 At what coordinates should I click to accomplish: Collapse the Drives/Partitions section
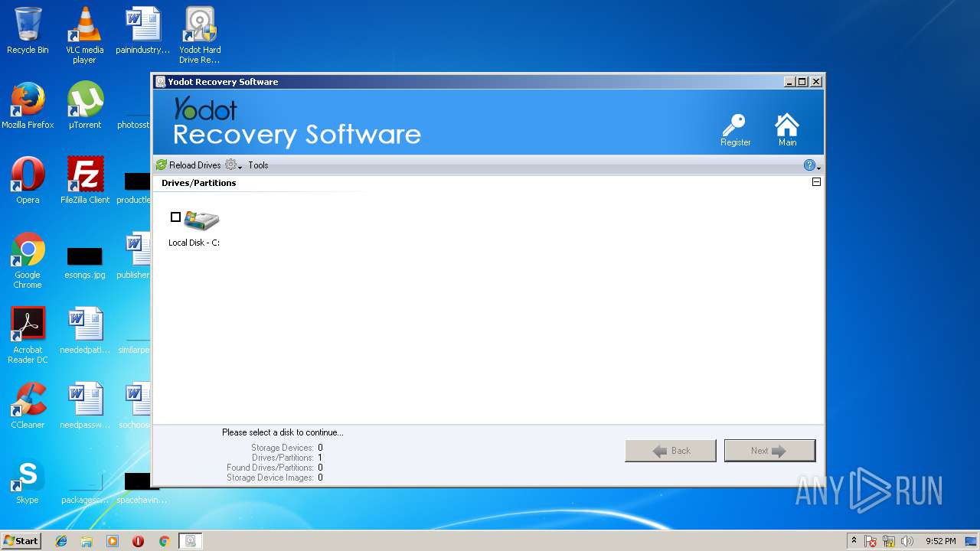coord(816,182)
